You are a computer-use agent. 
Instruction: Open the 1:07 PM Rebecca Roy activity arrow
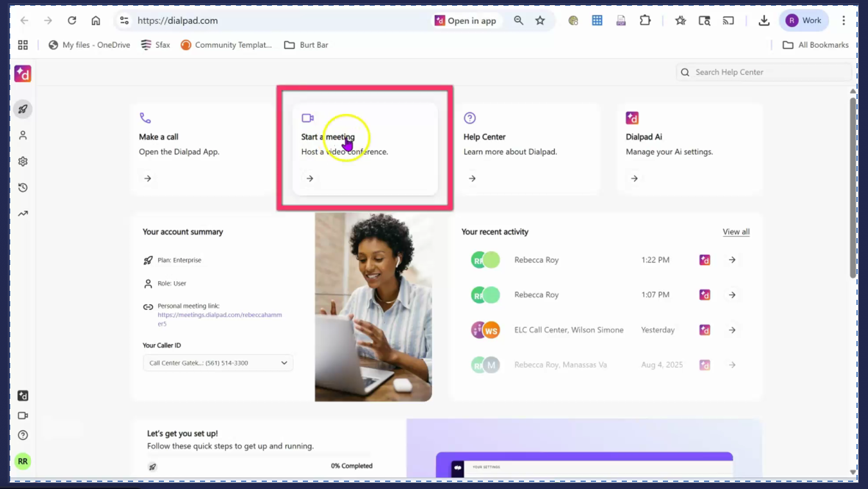pyautogui.click(x=732, y=295)
